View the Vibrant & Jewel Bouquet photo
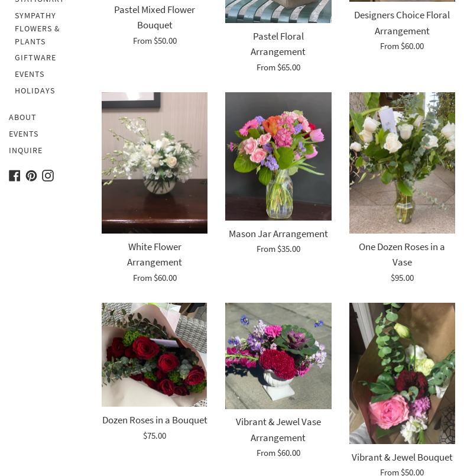This screenshot has height=476, width=464. [x=402, y=373]
